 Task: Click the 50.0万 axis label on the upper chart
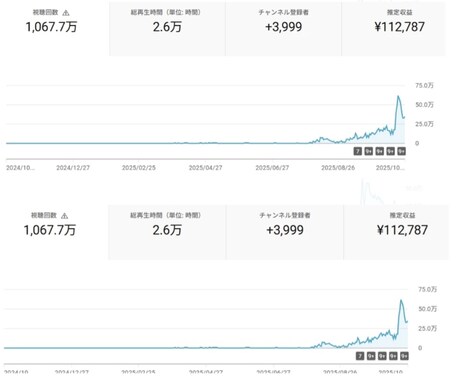[424, 105]
